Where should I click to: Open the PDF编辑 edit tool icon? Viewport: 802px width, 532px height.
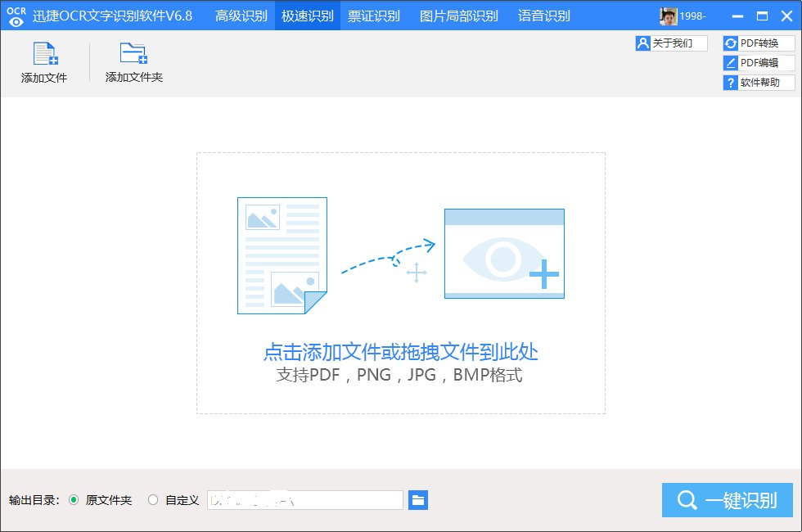point(729,62)
